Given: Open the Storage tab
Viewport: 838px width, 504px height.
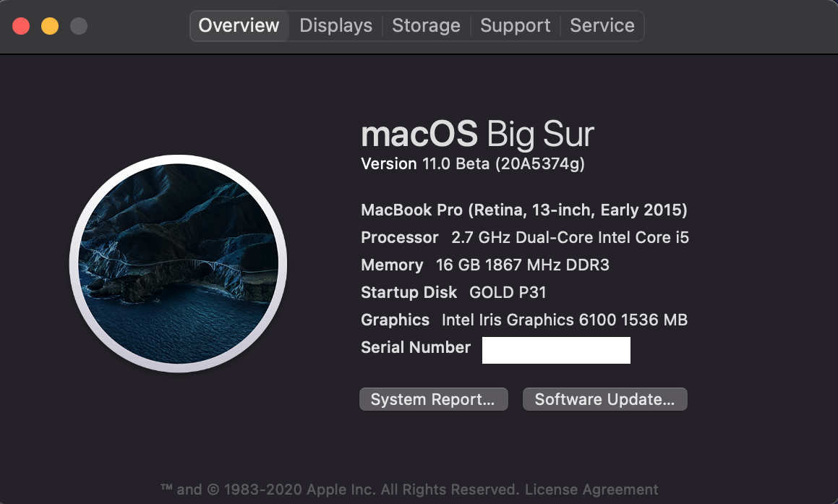Looking at the screenshot, I should [x=426, y=25].
